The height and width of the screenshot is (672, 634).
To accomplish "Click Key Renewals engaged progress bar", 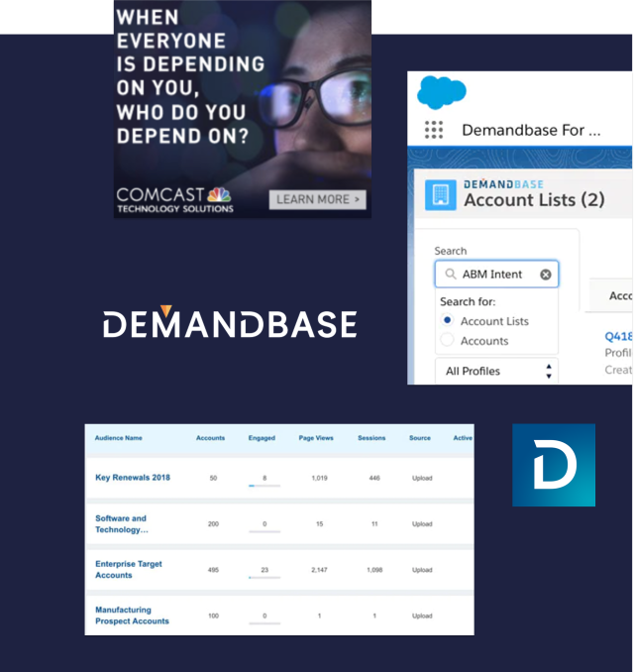I will pos(264,486).
